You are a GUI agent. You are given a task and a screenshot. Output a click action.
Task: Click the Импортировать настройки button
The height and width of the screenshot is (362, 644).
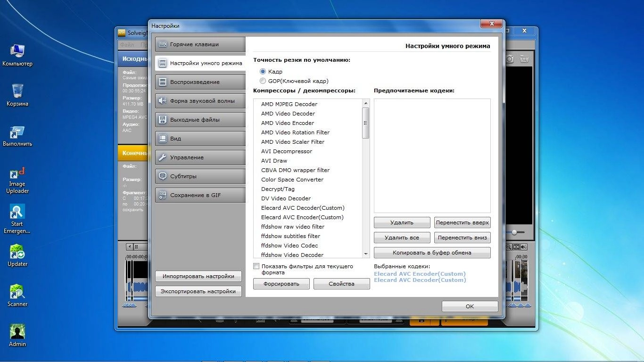[x=198, y=276]
